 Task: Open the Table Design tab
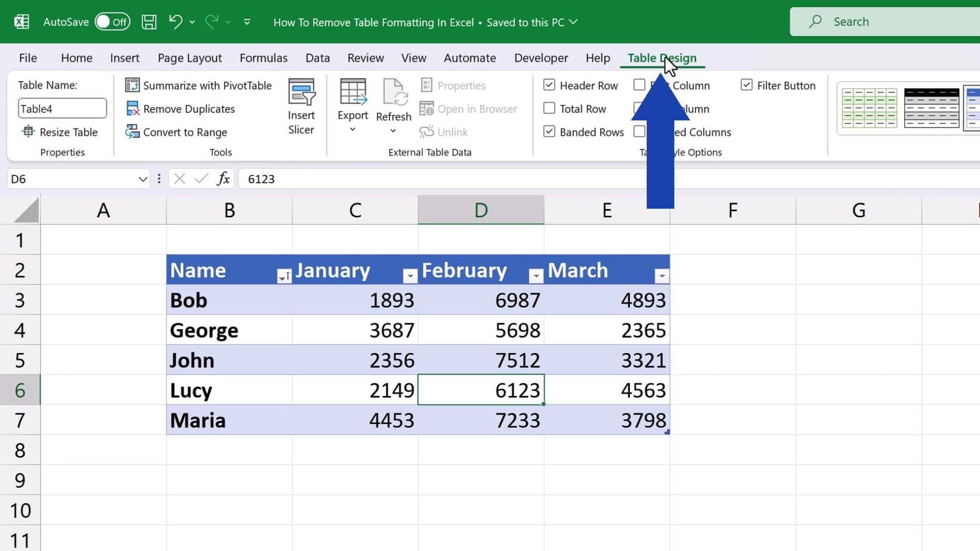click(x=662, y=58)
